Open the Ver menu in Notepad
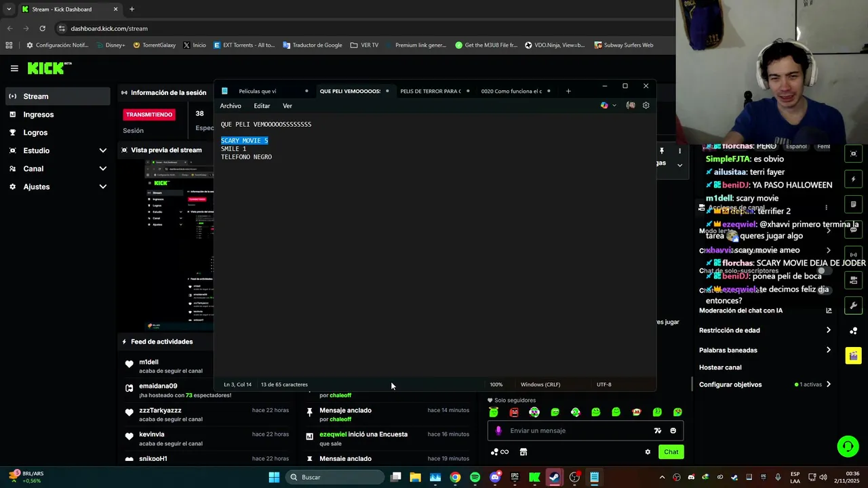 tap(288, 106)
